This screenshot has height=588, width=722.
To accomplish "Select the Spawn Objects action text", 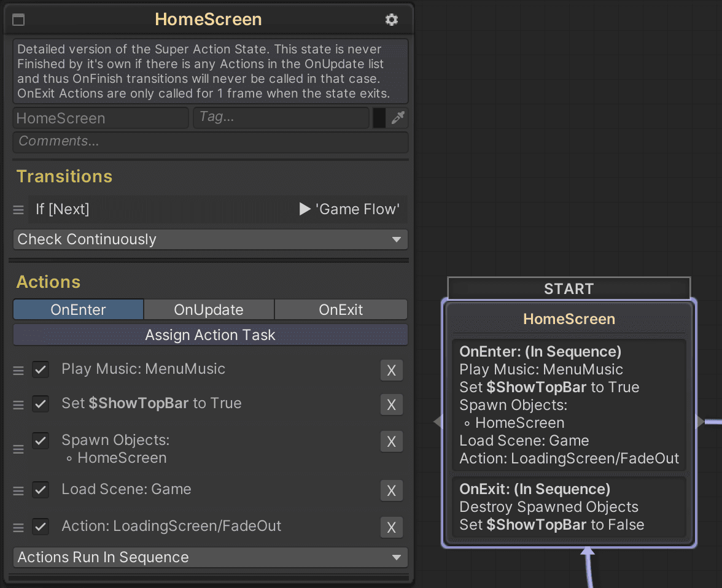I will coord(115,449).
